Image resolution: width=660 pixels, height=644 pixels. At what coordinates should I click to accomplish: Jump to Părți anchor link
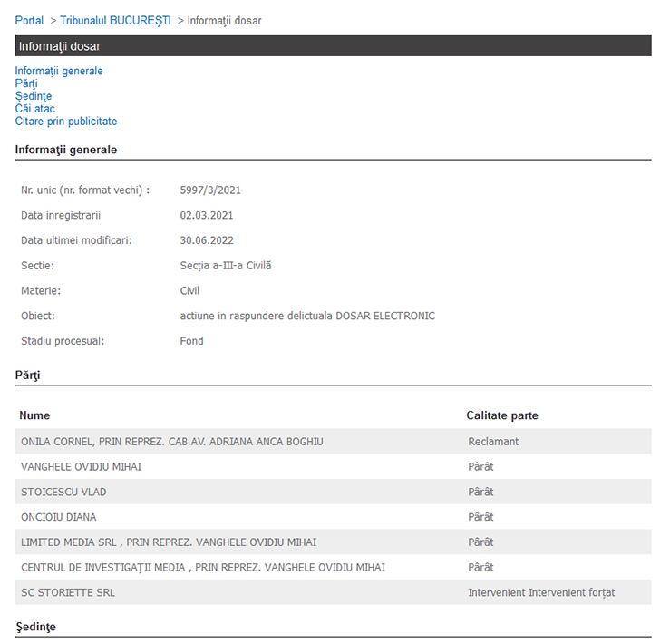pos(26,83)
